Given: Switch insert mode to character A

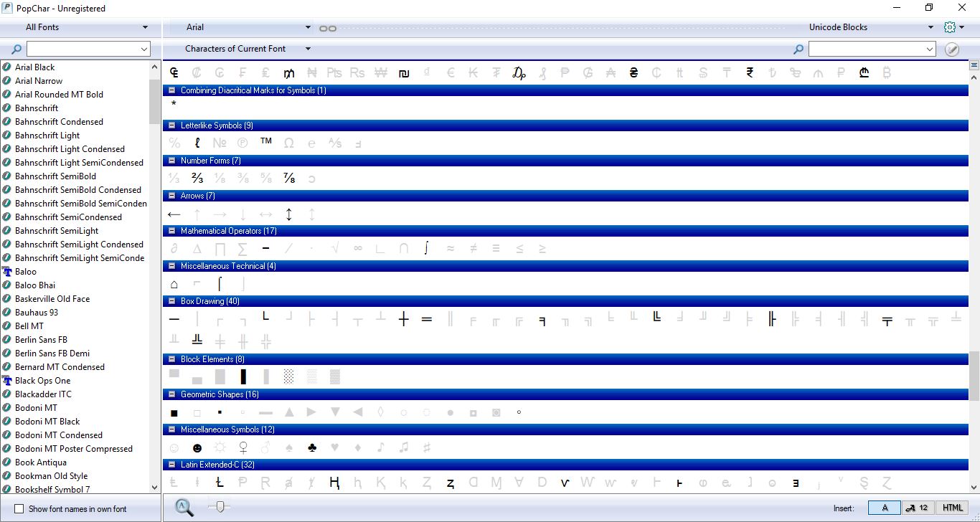Looking at the screenshot, I should (x=885, y=508).
